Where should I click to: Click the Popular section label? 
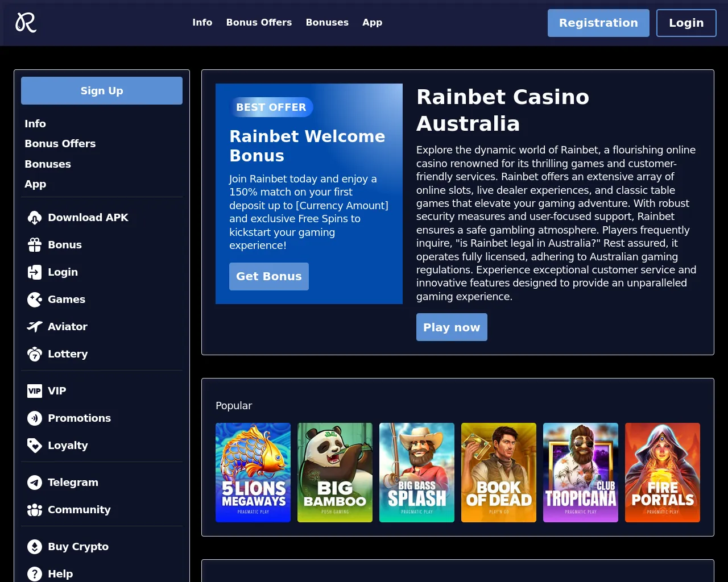point(234,406)
